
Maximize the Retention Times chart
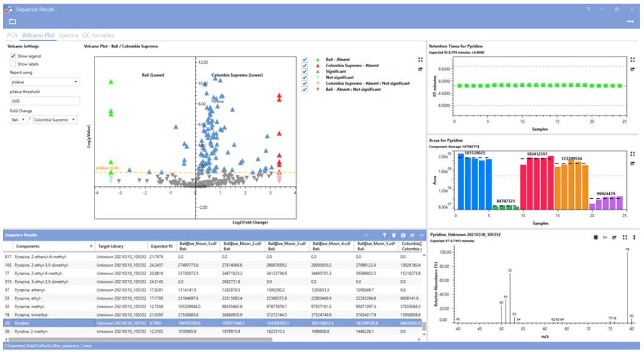[x=632, y=60]
